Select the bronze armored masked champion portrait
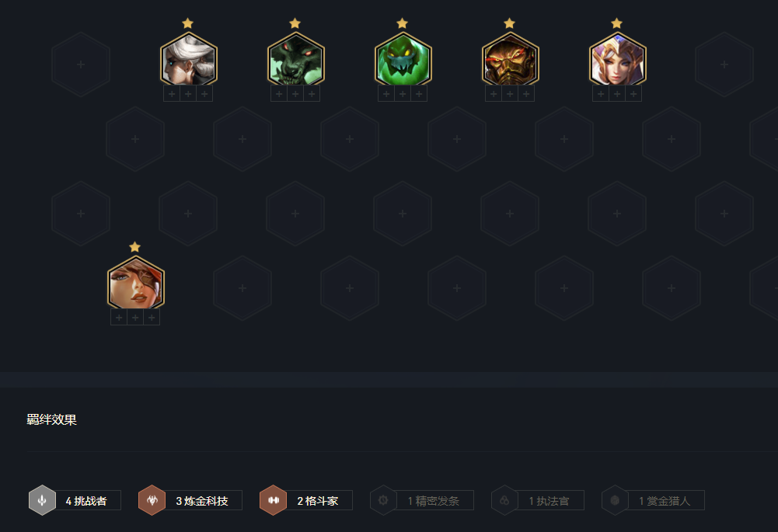778x532 pixels. click(510, 60)
